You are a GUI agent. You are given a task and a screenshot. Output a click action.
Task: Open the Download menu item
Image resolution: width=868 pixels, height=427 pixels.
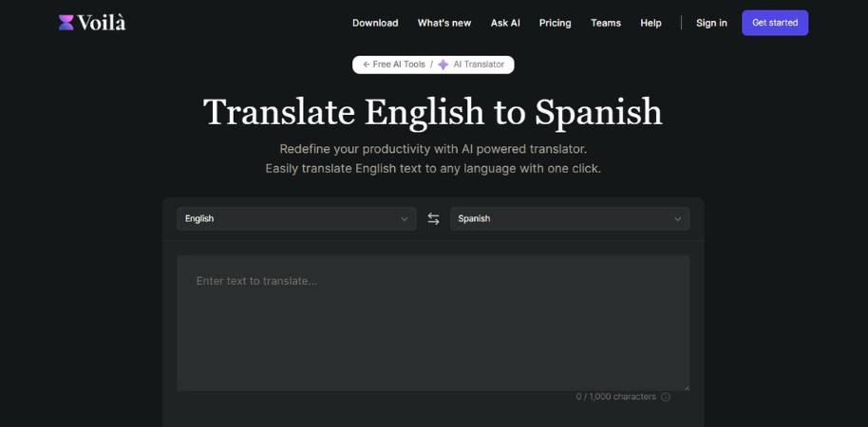375,23
